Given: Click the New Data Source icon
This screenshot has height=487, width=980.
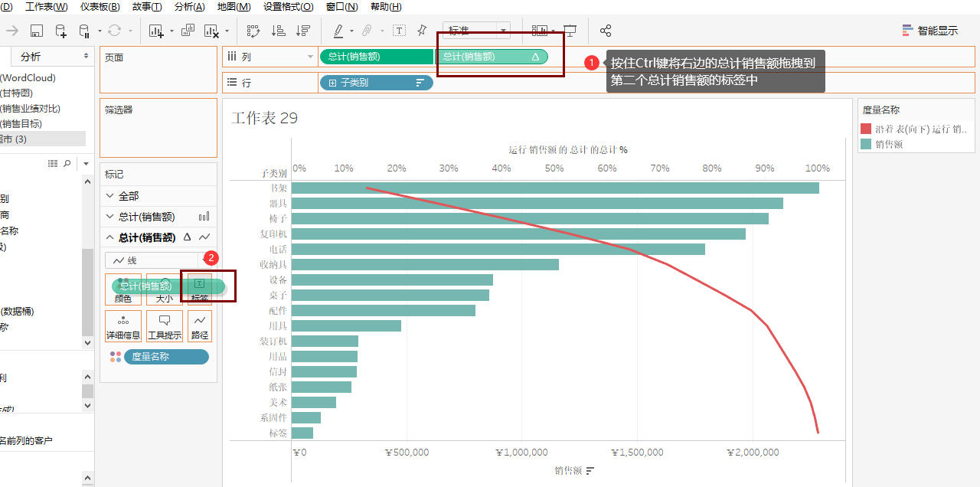Looking at the screenshot, I should (60, 31).
